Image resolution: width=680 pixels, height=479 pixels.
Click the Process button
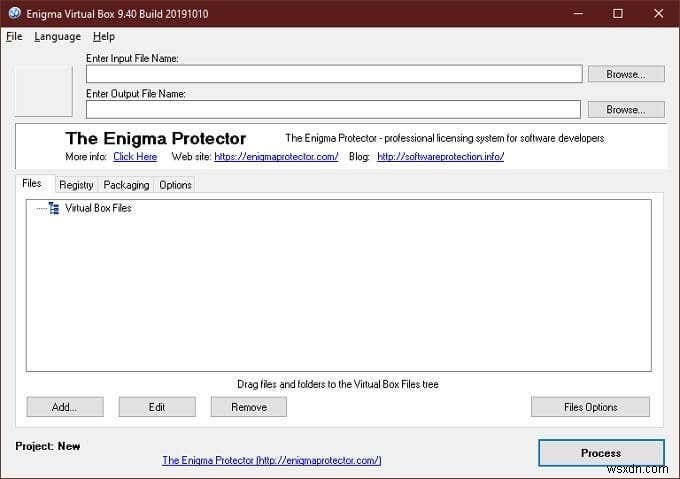point(601,453)
